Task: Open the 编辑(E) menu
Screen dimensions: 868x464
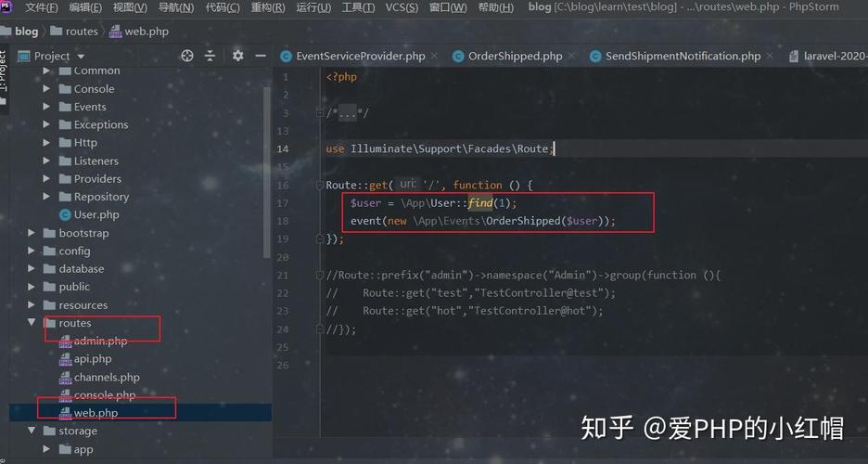Action: pyautogui.click(x=85, y=7)
